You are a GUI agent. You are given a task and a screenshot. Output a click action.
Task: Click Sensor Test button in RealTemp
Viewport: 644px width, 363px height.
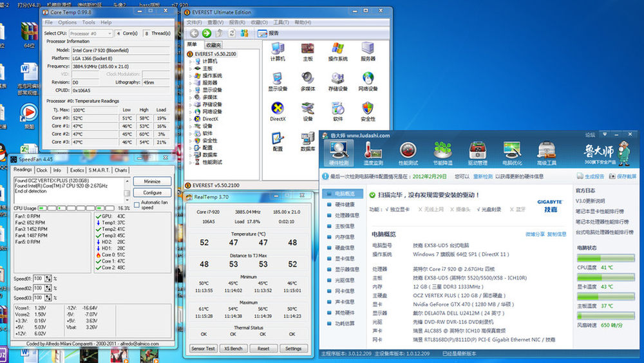tap(203, 349)
